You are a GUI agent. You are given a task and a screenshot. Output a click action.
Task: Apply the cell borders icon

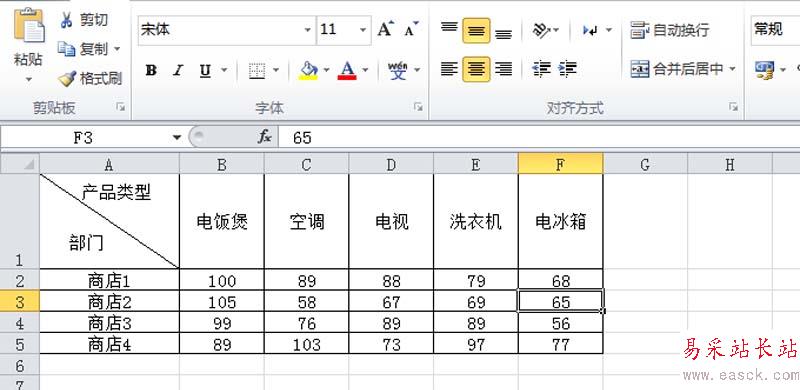coord(257,70)
